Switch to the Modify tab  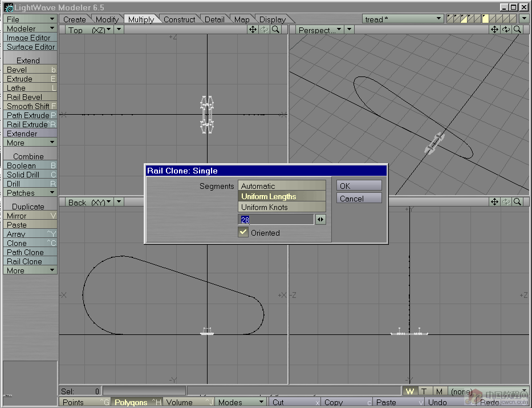pyautogui.click(x=107, y=19)
